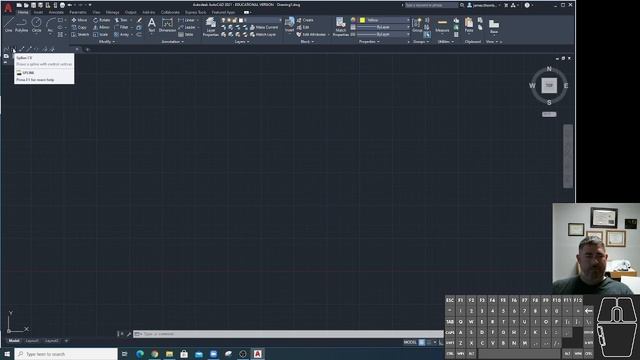Select the Dimension tool

click(167, 24)
